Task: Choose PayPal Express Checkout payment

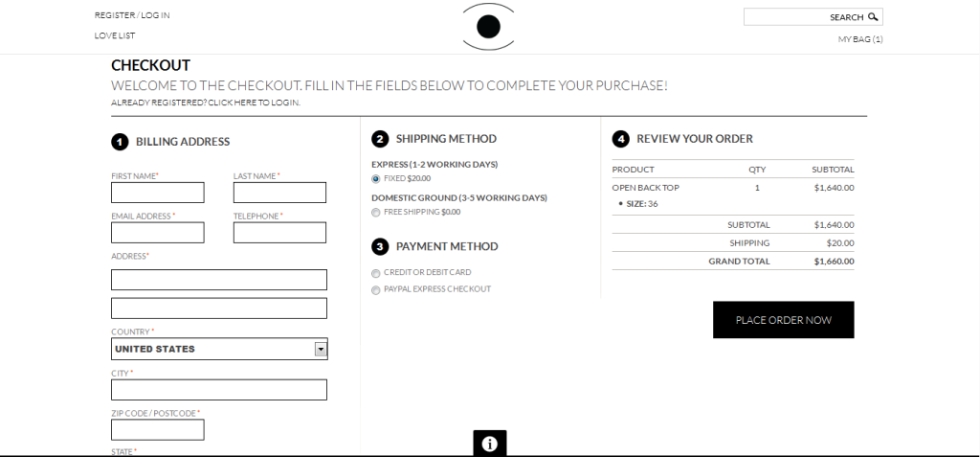Action: point(375,290)
